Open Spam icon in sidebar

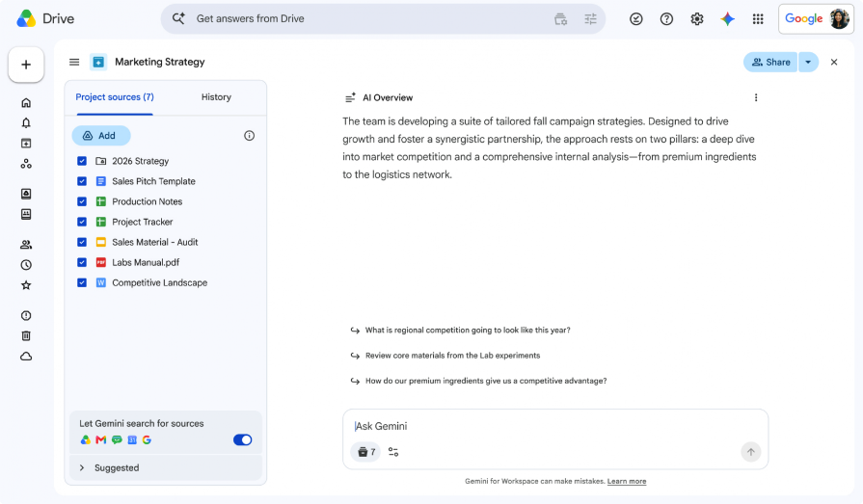pos(26,315)
